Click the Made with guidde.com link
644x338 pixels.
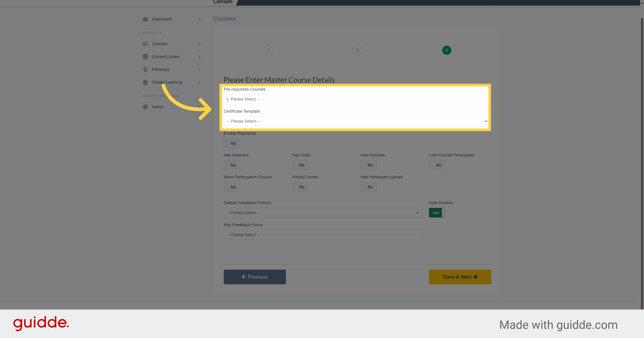tap(558, 325)
